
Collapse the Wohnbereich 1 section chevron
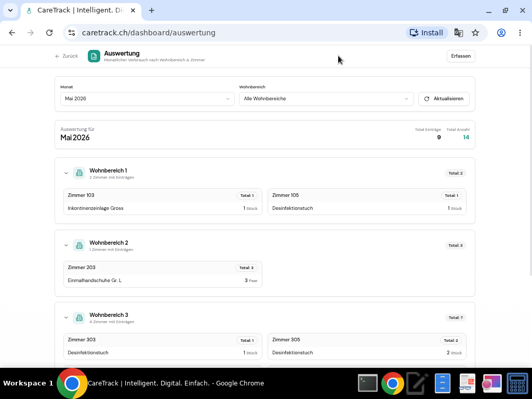66,173
